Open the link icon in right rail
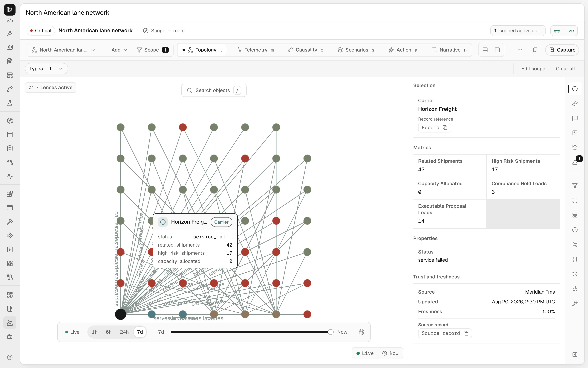The image size is (588, 368). [x=575, y=103]
